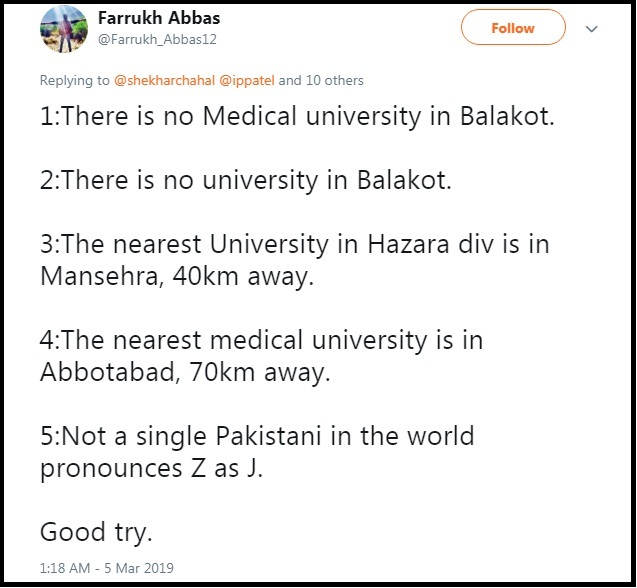The image size is (637, 588).
Task: Click the text 'Abbotabad, 70km away.'
Action: click(185, 372)
